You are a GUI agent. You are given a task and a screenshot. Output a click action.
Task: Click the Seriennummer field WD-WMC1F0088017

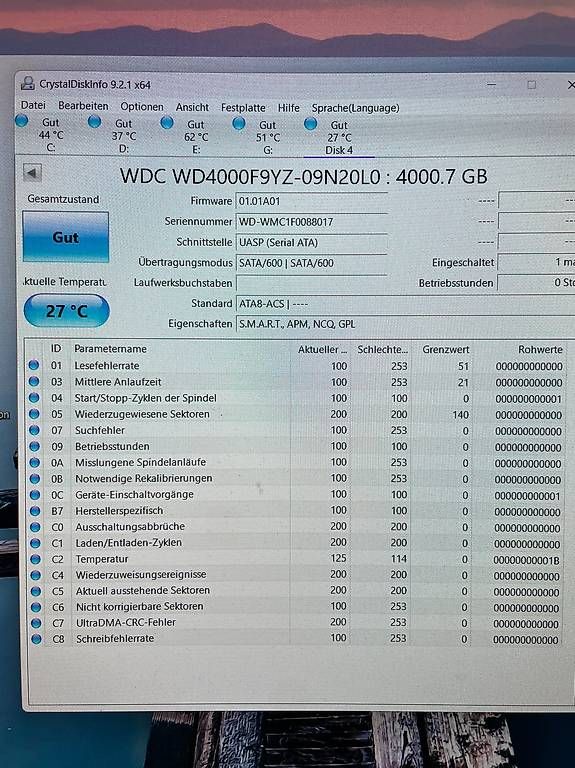(311, 222)
